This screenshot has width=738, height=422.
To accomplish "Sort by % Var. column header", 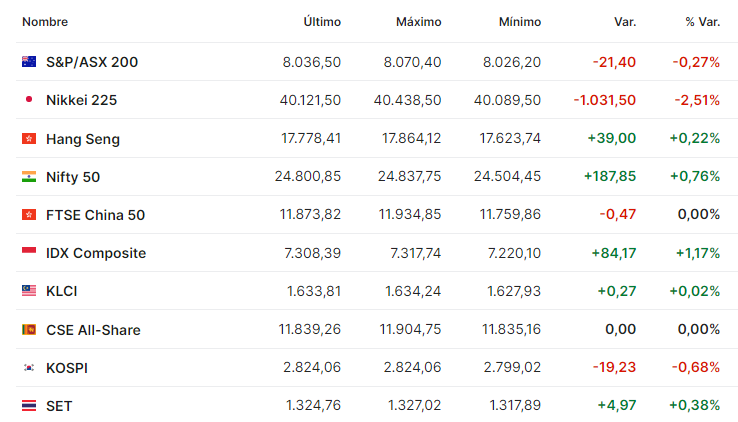I will point(703,22).
